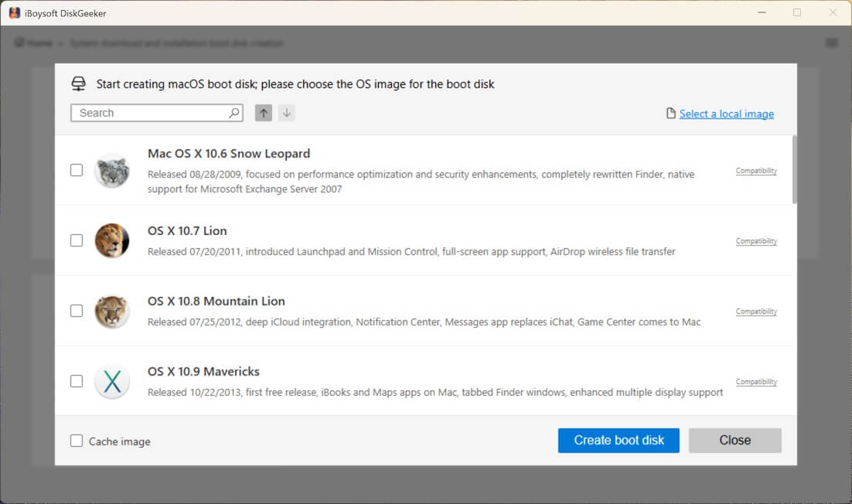Click the up arrow sort button

tap(264, 113)
